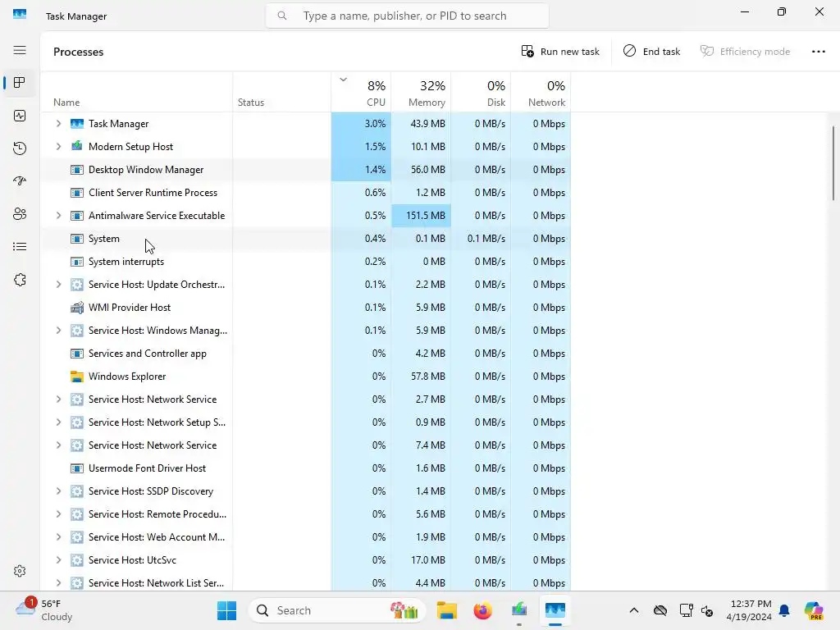The width and height of the screenshot is (840, 630).
Task: Expand Service Host: Remote Procedu... group
Action: pyautogui.click(x=58, y=514)
